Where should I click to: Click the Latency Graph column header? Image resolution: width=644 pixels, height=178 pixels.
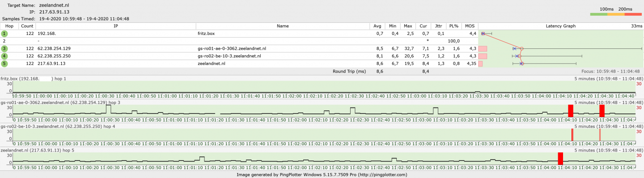[561, 26]
